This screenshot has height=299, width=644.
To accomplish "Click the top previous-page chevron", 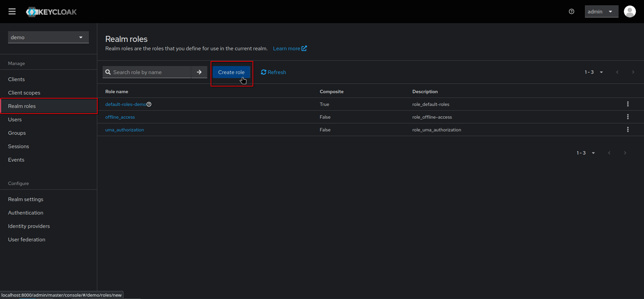I will pyautogui.click(x=617, y=72).
